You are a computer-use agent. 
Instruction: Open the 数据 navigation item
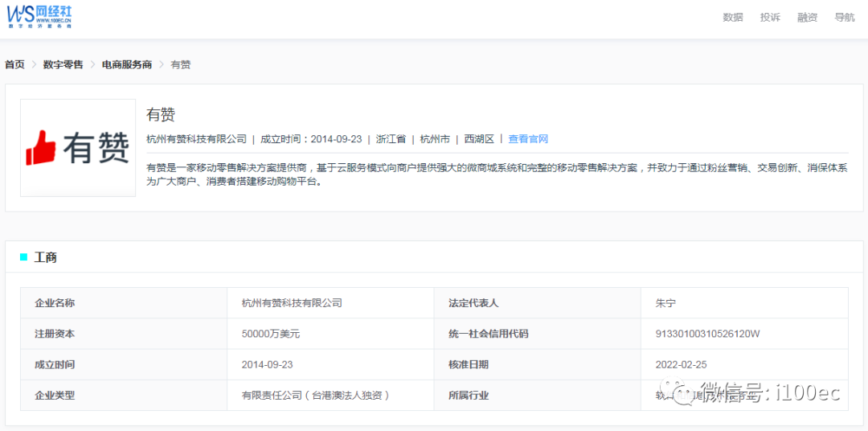click(x=732, y=17)
